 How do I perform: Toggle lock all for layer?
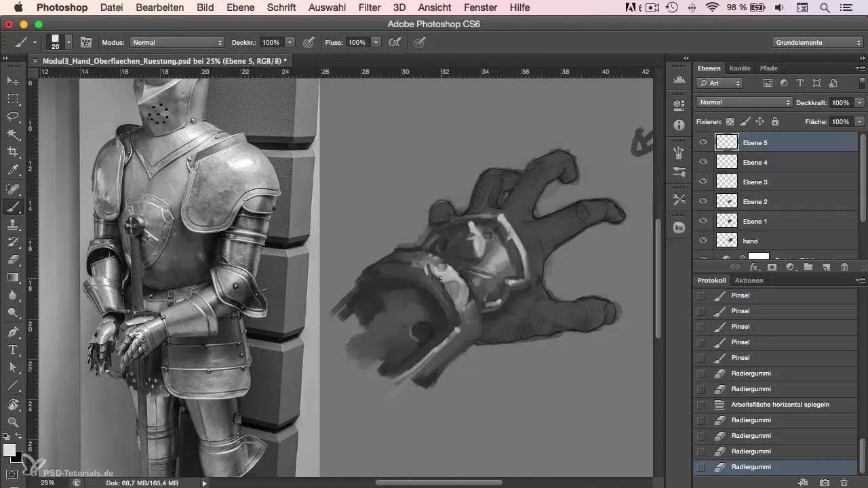tap(774, 121)
